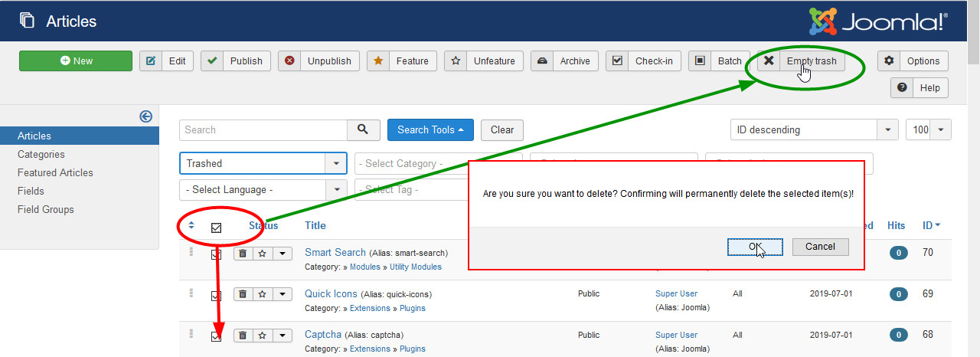Toggle checkbox for Quick Icons row
Screen dimensions: 980x357
(x=216, y=296)
